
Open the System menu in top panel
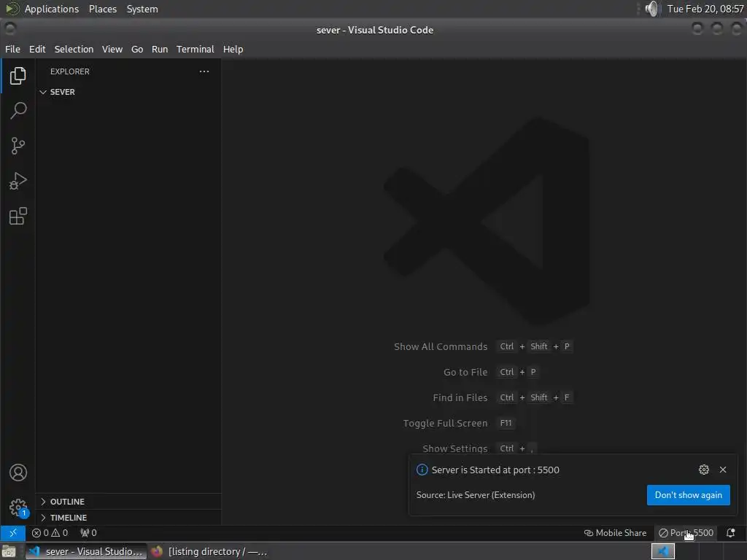pos(142,9)
